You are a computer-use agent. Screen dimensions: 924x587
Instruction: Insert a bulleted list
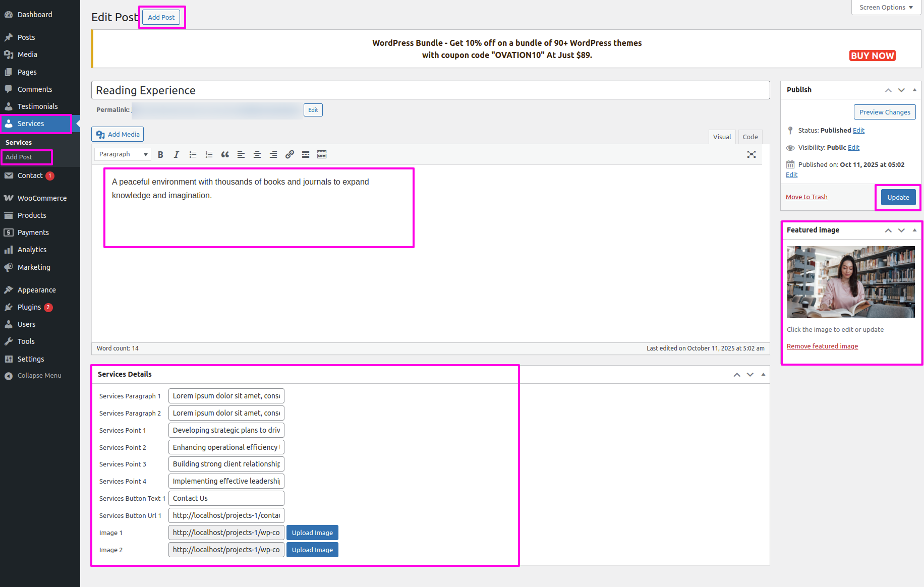pos(193,155)
